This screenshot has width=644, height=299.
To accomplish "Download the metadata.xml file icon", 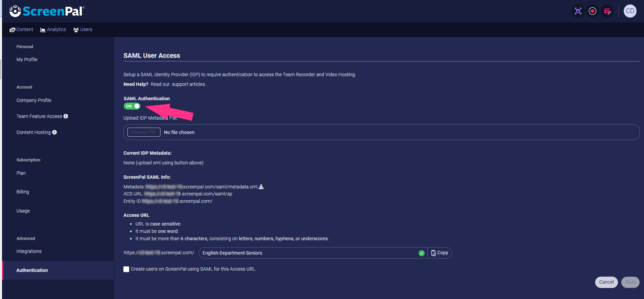I will tap(261, 187).
